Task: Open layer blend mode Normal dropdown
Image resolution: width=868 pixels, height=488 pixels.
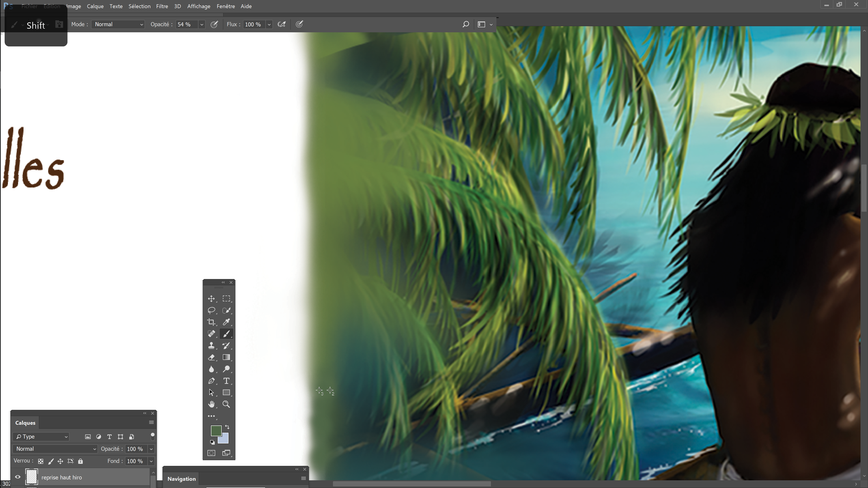Action: (55, 449)
